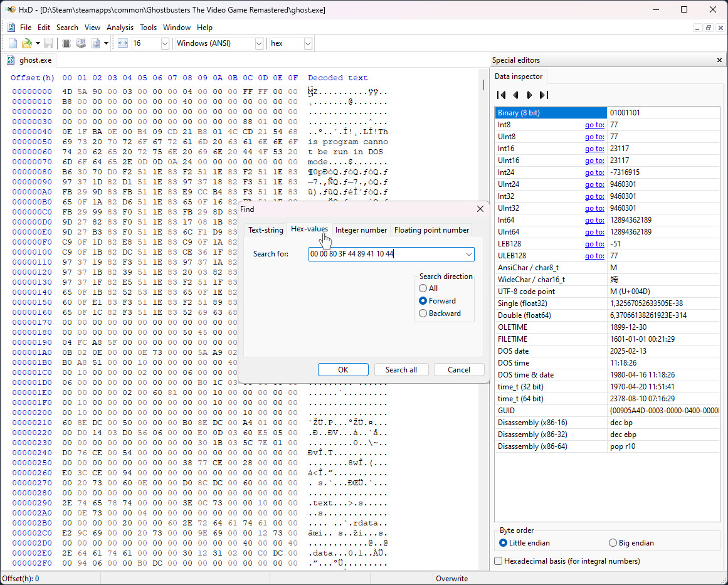Click the Search all button
The height and width of the screenshot is (585, 728).
tap(401, 369)
